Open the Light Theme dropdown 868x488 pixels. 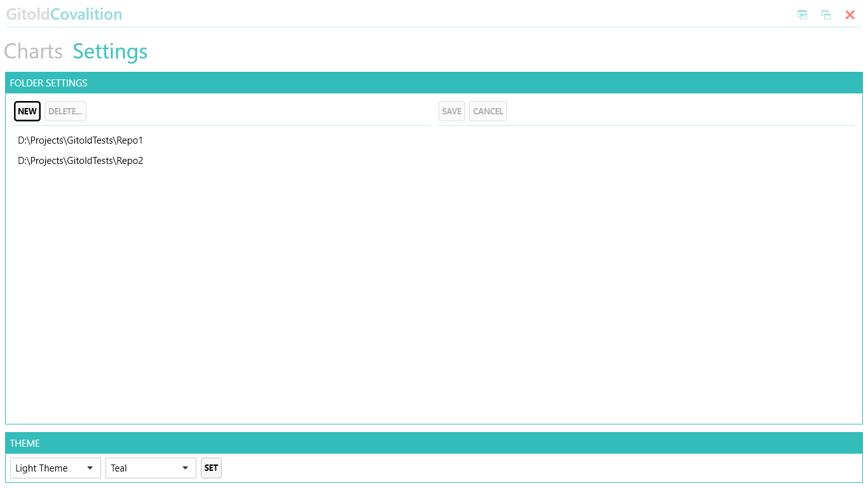coord(55,468)
